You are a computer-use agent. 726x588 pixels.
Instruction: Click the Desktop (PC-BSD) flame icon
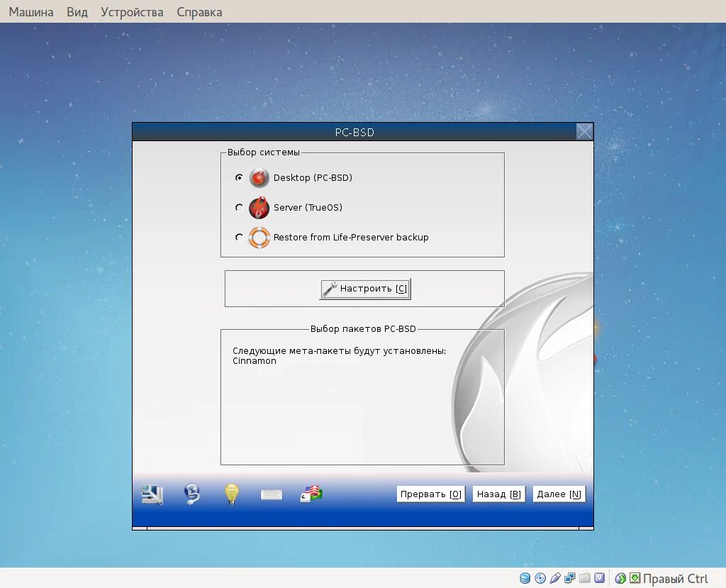(259, 178)
